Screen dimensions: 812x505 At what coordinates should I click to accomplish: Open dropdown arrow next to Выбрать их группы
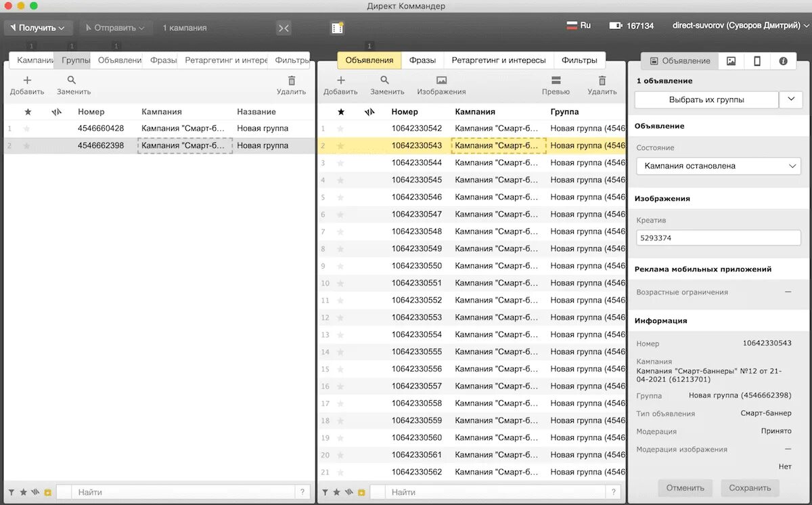click(x=790, y=100)
